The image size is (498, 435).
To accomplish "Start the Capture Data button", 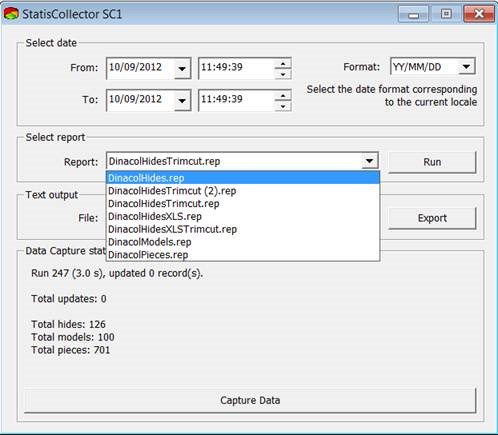I will click(x=250, y=400).
